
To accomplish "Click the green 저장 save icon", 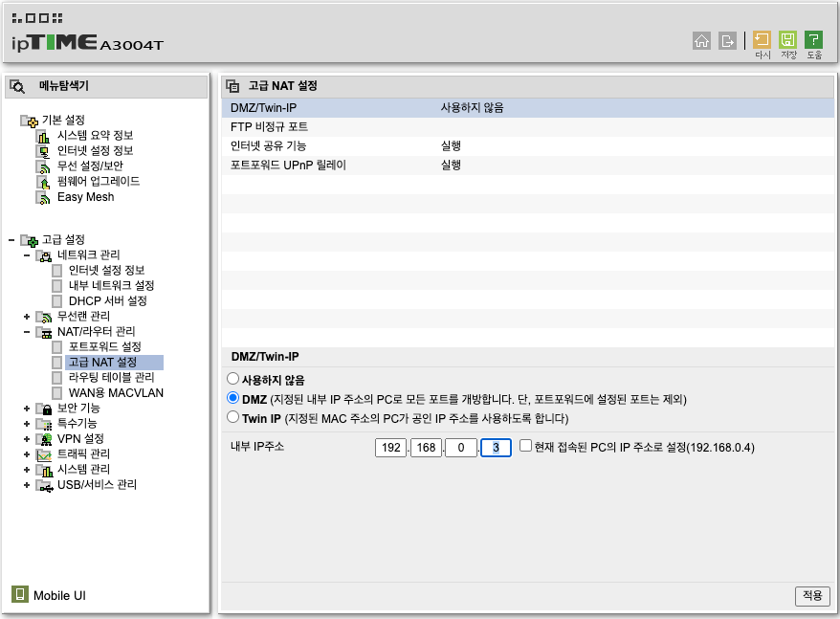I will [787, 39].
